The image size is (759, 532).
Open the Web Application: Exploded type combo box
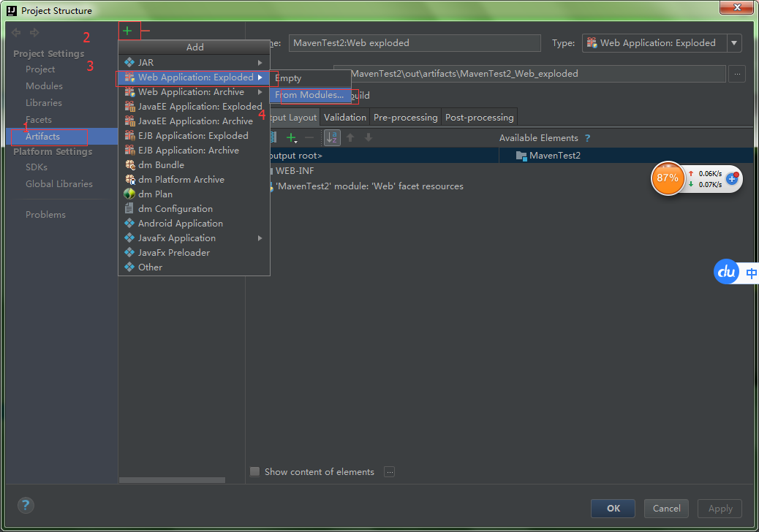point(662,43)
